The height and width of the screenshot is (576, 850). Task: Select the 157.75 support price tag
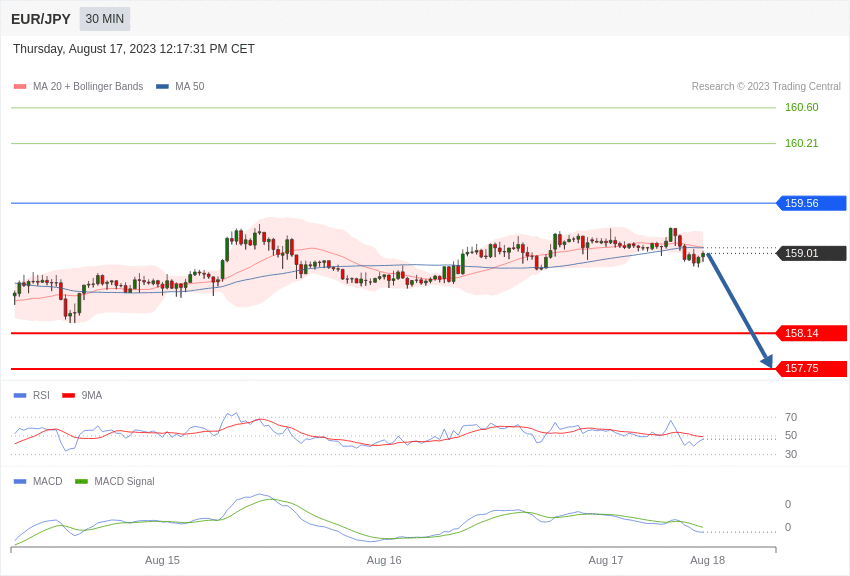[x=812, y=368]
